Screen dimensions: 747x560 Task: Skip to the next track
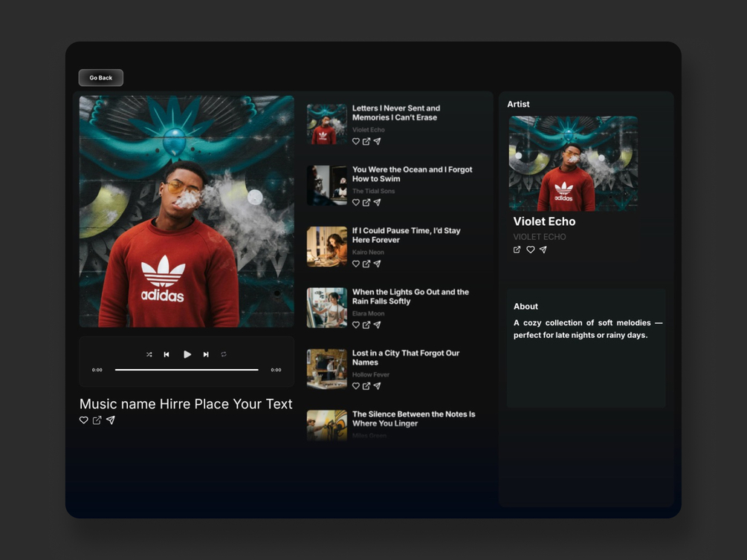click(206, 354)
